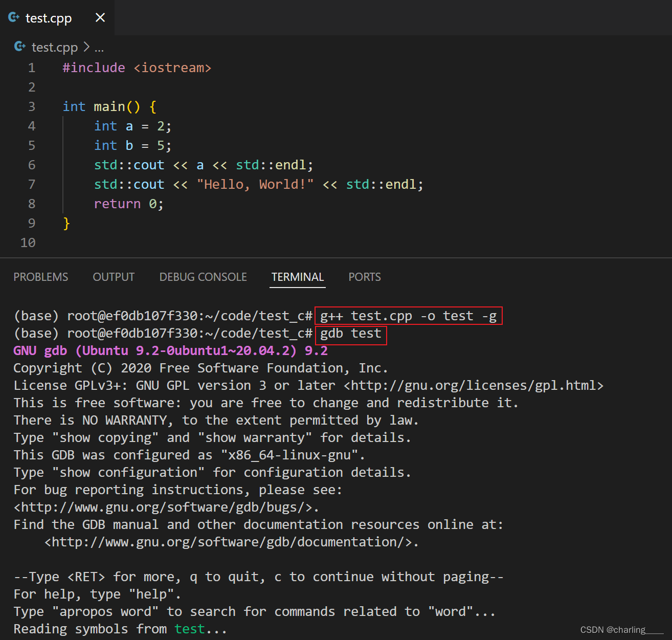Click the 'std::cout << a << std::endl;' line
Viewport: 672px width, 640px height.
point(204,165)
